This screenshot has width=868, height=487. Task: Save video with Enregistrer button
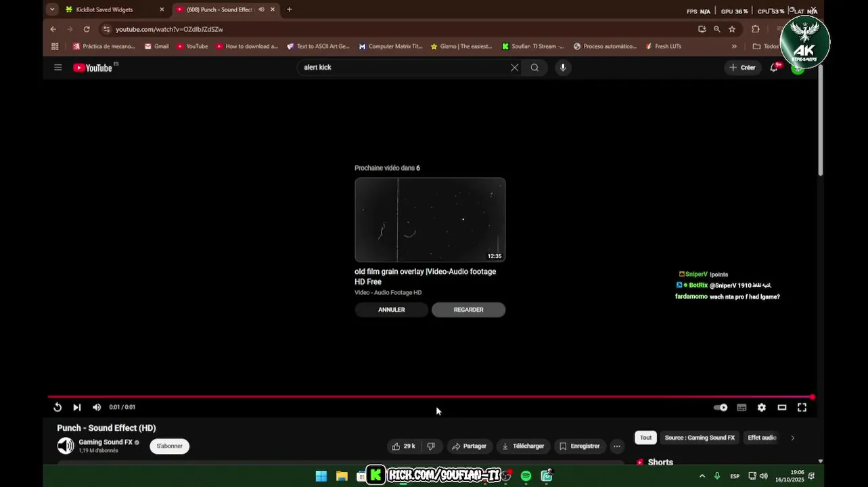tap(580, 446)
